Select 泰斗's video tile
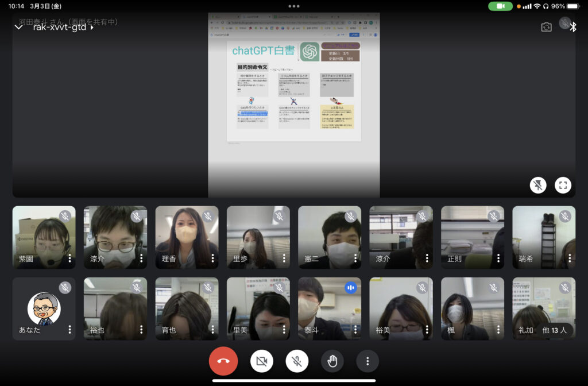588x386 pixels. click(330, 308)
